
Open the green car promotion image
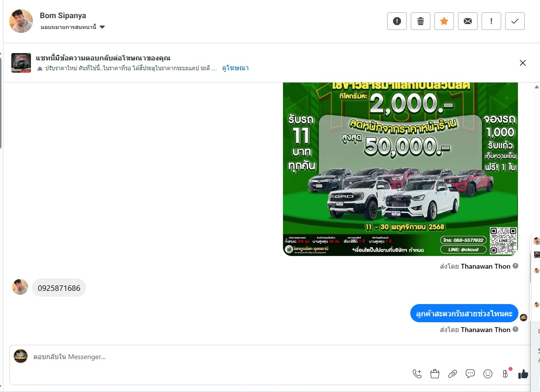400,169
